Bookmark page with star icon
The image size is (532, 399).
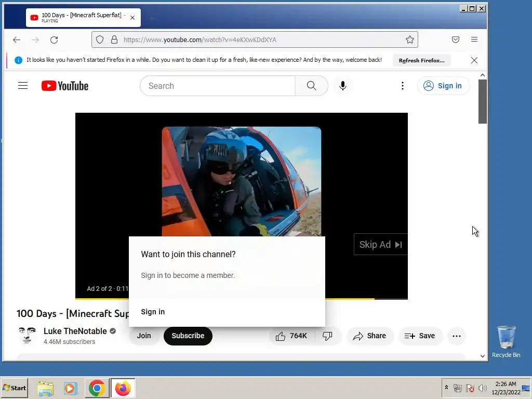410,39
